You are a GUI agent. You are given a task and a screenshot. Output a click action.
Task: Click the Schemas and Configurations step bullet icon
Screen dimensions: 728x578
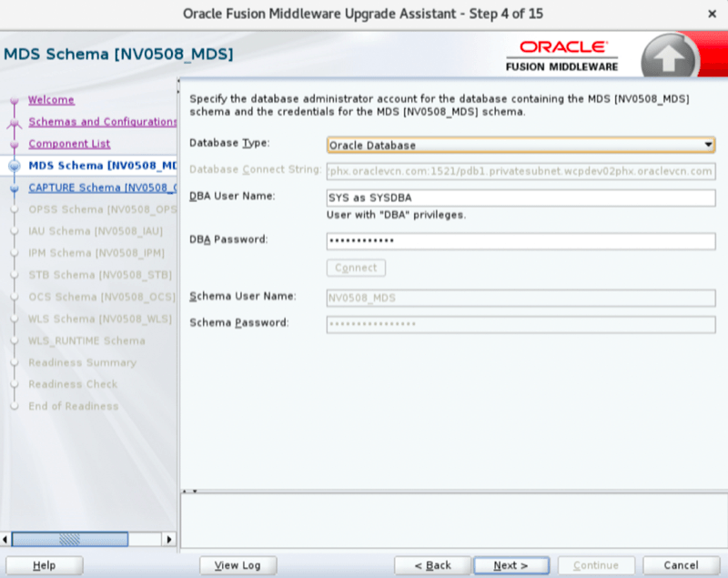pyautogui.click(x=15, y=123)
